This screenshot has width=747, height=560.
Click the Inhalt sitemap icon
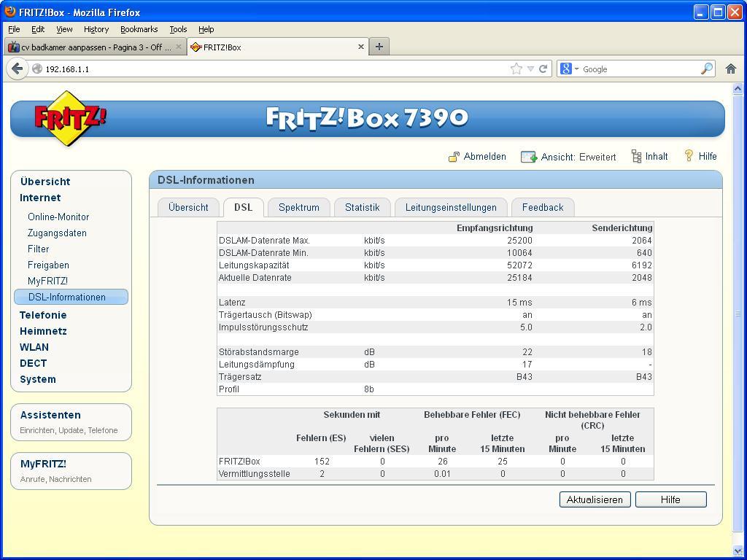coord(636,157)
